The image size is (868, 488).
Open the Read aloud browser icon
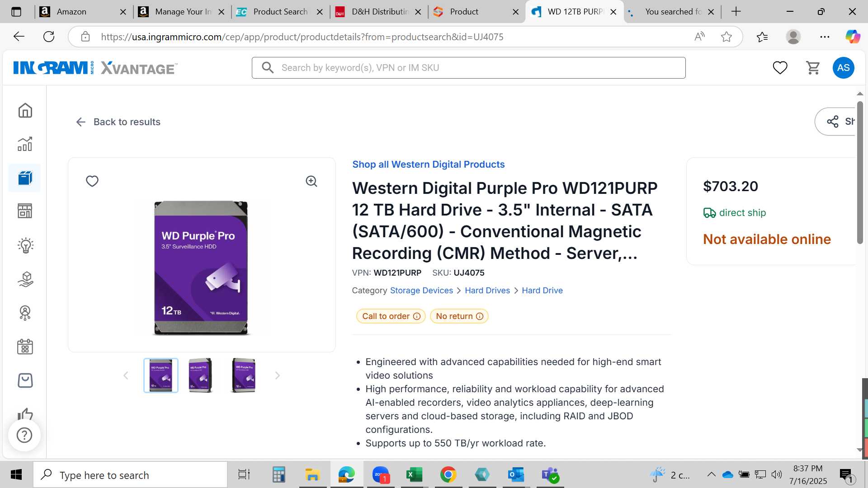[x=699, y=37]
